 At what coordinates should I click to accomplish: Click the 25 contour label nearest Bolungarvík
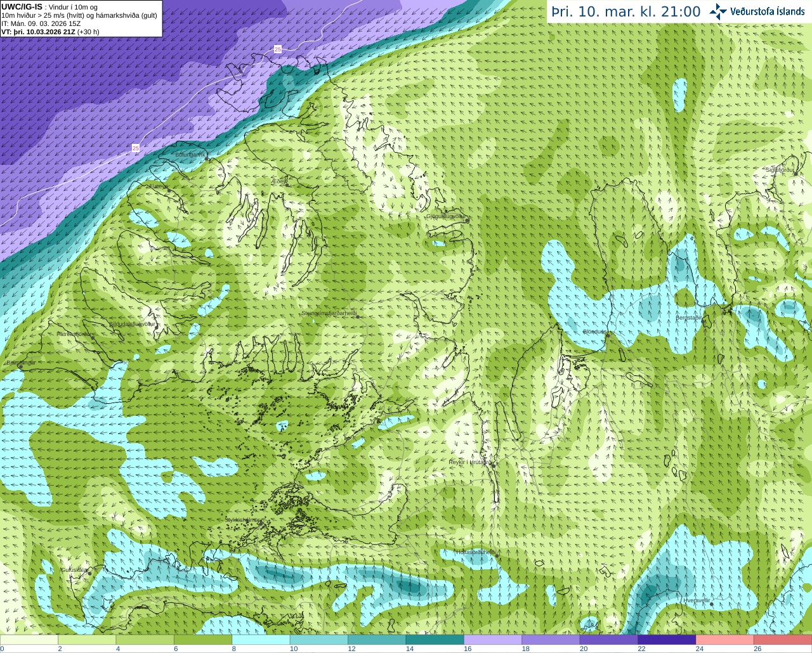coord(136,148)
